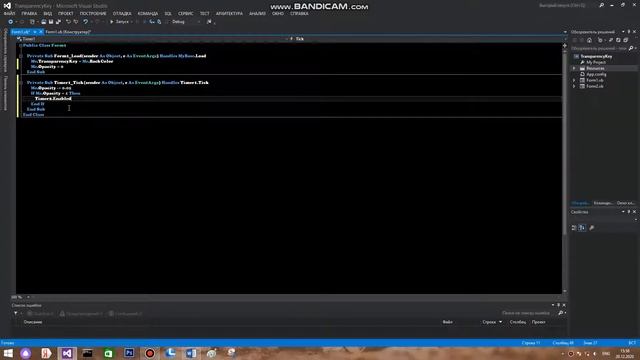
Task: Select App.config in Solution Explorer
Action: pyautogui.click(x=596, y=74)
